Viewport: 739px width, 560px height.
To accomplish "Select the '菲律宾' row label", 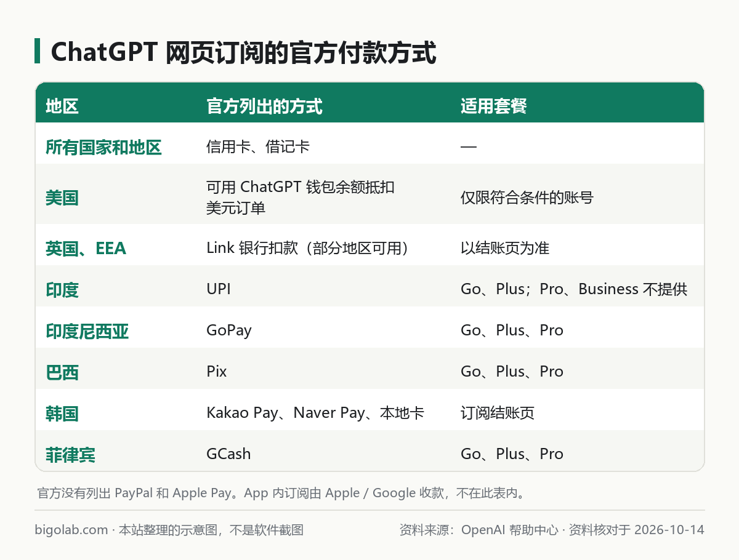I will click(x=70, y=454).
